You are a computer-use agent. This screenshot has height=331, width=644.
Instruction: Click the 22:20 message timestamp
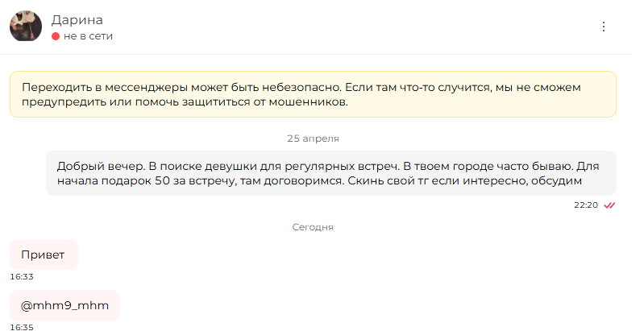coord(586,205)
